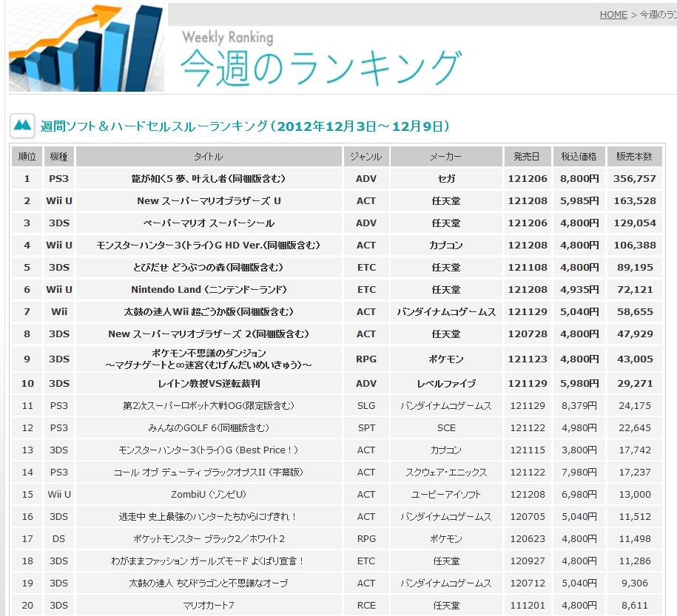677x616 pixels.
Task: Click the platform Wii in rank 7 row
Action: pyautogui.click(x=58, y=311)
